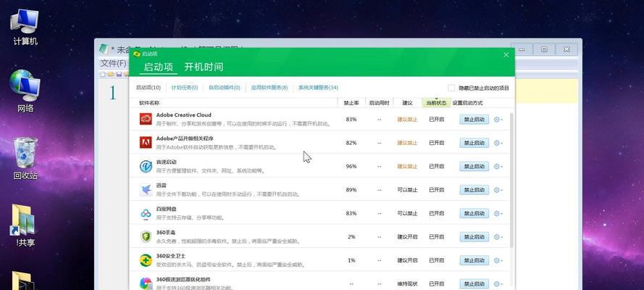Select the 自启动插件(0) sub-tab
The height and width of the screenshot is (290, 644).
tap(225, 88)
